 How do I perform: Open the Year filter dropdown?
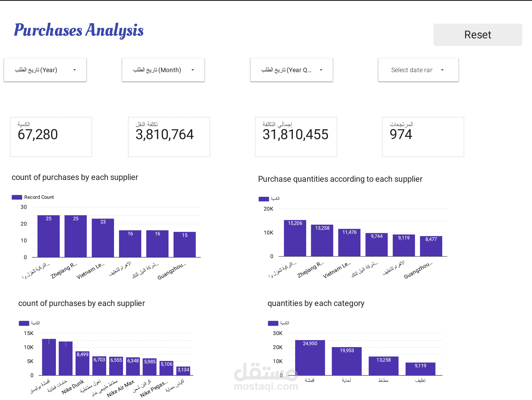[45, 70]
